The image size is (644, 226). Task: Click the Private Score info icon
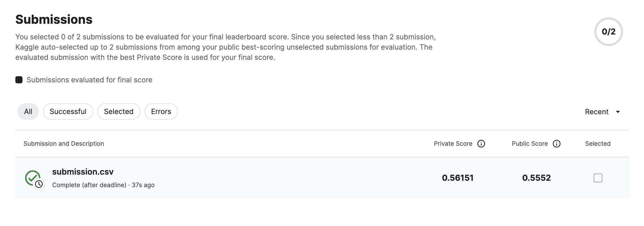coord(481,144)
